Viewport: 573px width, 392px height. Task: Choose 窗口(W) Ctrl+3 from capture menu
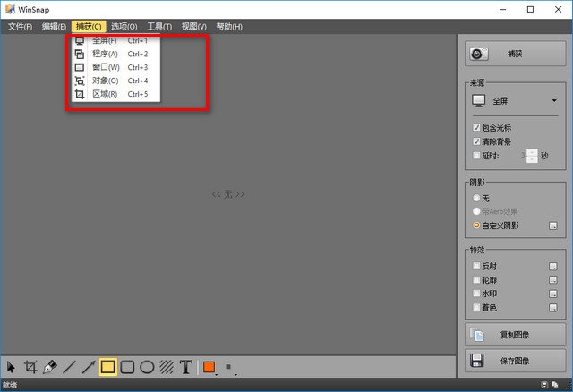pos(116,67)
